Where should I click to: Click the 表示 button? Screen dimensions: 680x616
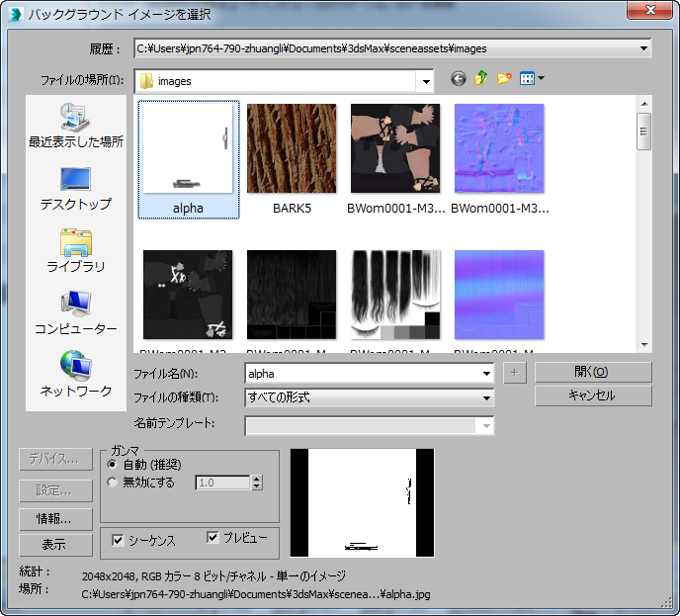click(x=55, y=545)
